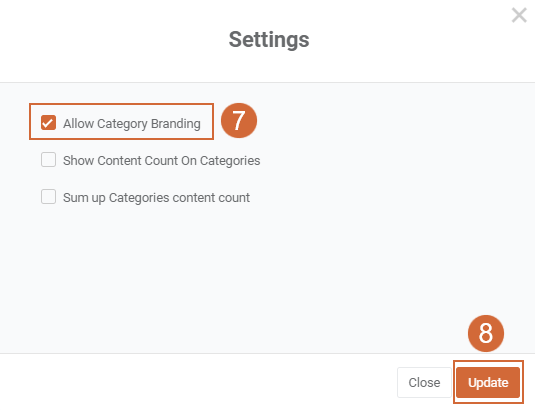Screen dimensions: 535x410
Task: Click the white checkmark in the orange checkbox
Action: pos(48,123)
